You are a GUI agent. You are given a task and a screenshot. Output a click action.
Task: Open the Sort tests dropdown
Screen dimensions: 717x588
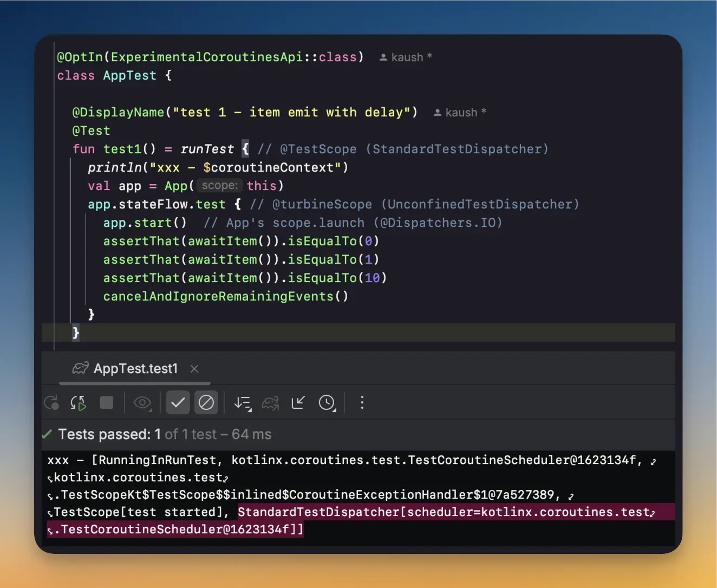point(243,403)
